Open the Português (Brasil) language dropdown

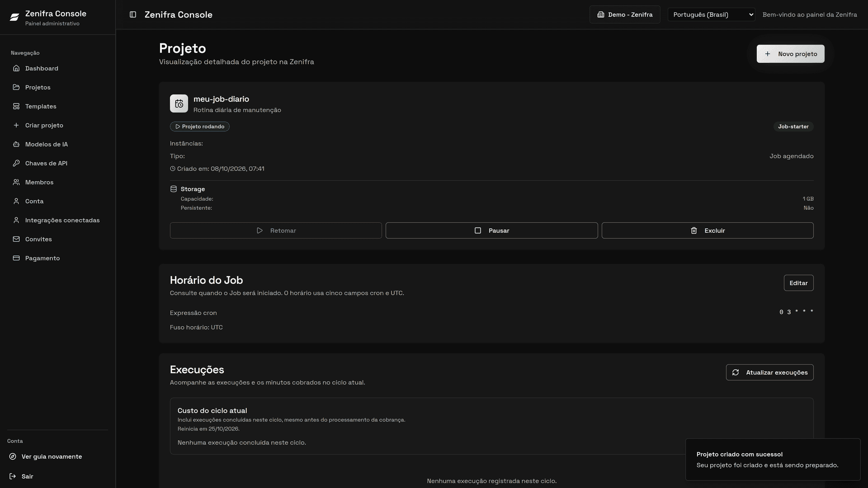(711, 14)
